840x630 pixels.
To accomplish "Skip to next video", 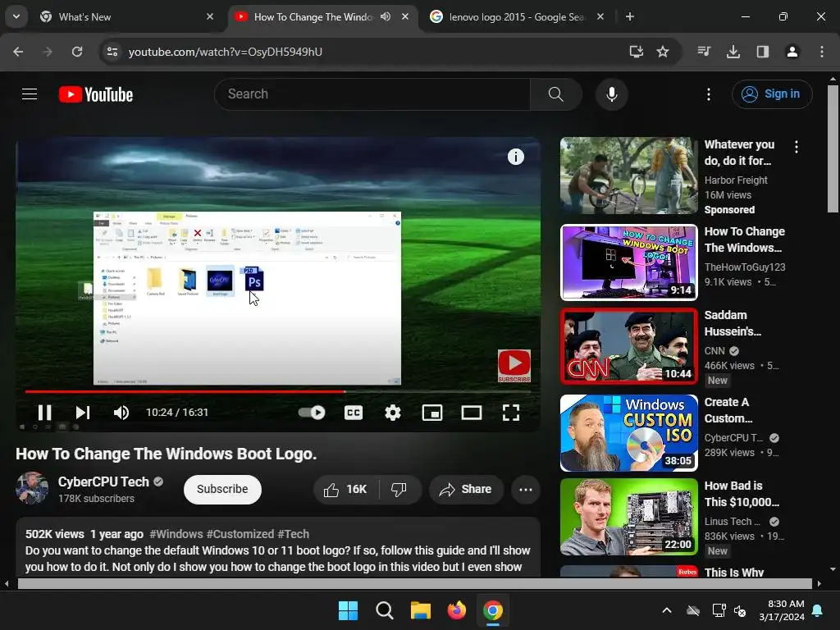I will click(83, 413).
